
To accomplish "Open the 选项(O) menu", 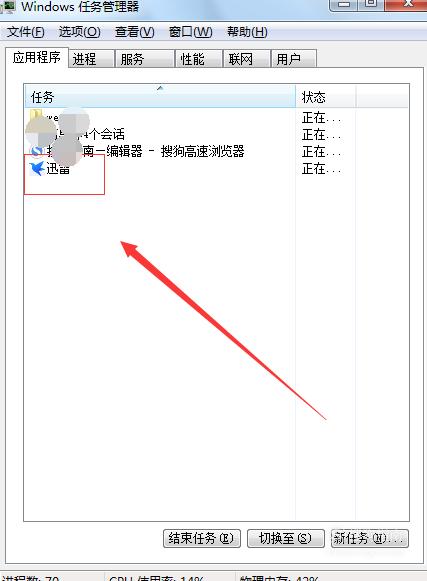I will (79, 32).
